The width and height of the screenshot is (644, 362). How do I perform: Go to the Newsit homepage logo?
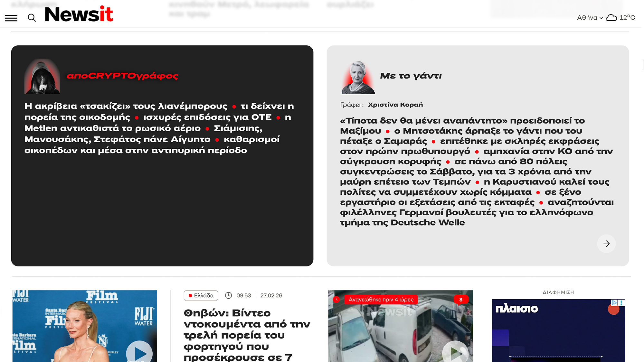[x=79, y=14]
